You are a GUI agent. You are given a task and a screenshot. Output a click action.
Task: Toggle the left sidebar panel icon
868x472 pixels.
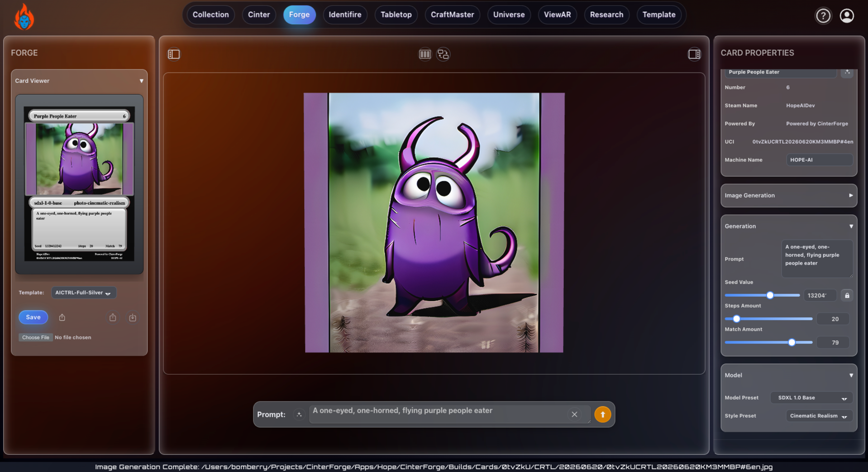click(174, 54)
